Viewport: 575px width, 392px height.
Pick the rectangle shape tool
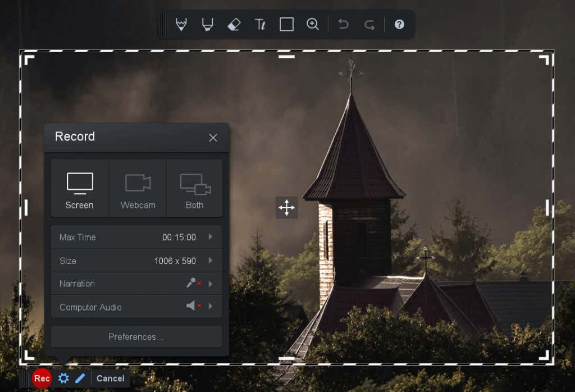(286, 25)
